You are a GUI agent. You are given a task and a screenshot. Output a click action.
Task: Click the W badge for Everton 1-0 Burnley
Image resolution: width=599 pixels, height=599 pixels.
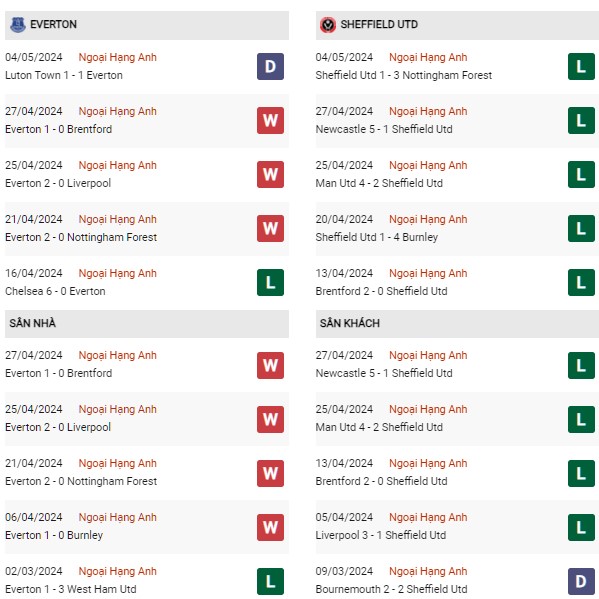pyautogui.click(x=270, y=528)
